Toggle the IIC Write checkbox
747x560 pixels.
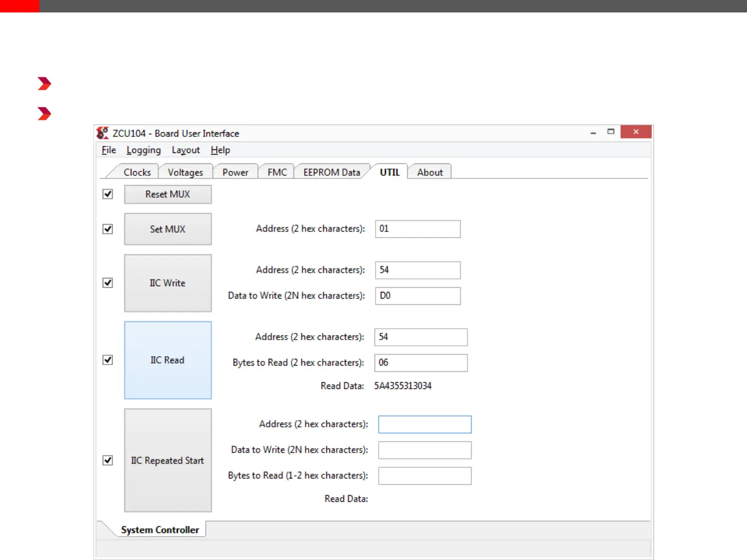(108, 283)
